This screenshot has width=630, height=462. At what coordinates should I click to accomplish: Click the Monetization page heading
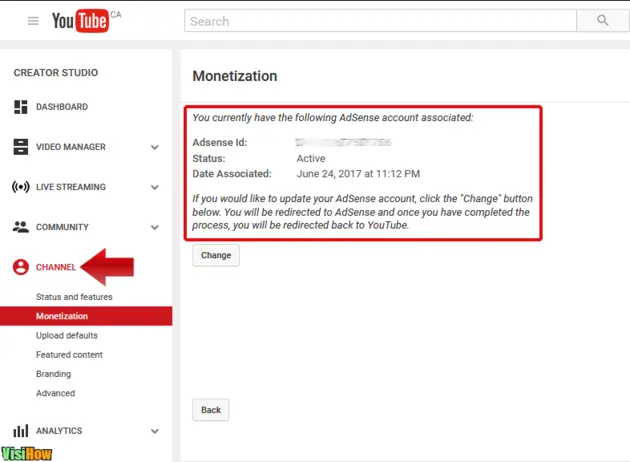point(235,76)
